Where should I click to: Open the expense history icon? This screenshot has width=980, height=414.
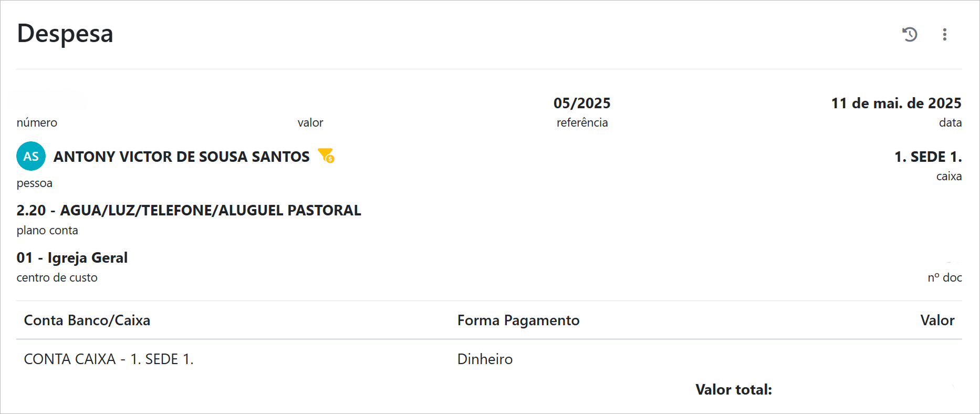point(910,35)
